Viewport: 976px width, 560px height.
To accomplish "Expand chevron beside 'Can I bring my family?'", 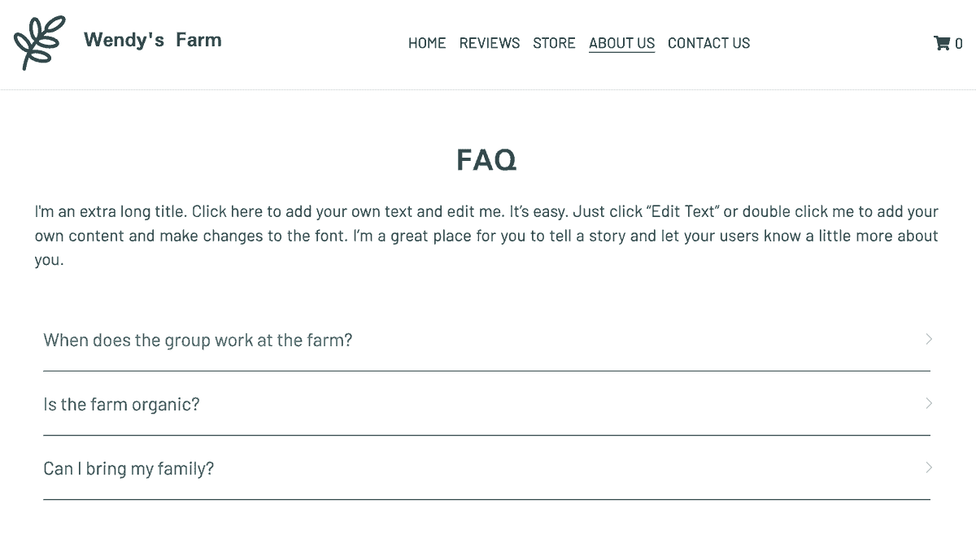I will [x=929, y=467].
